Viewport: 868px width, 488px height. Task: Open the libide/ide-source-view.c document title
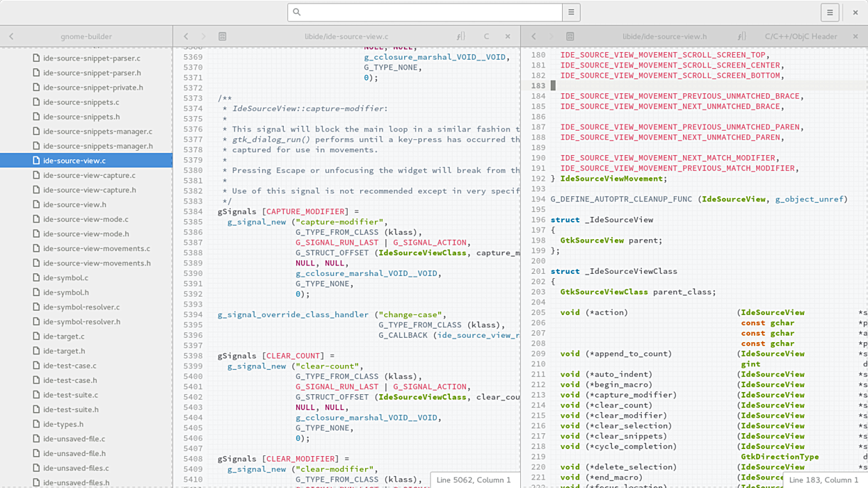pos(346,36)
